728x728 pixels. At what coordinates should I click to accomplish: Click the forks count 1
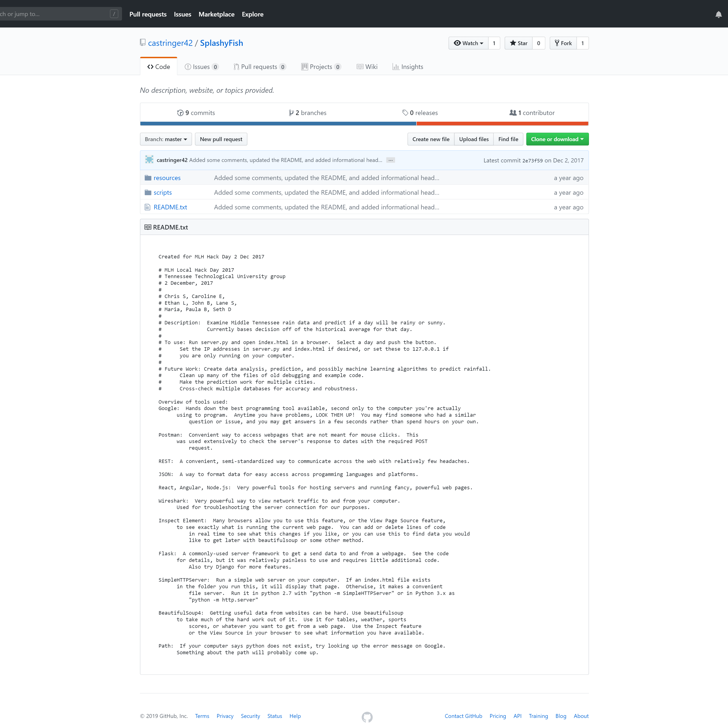[583, 43]
